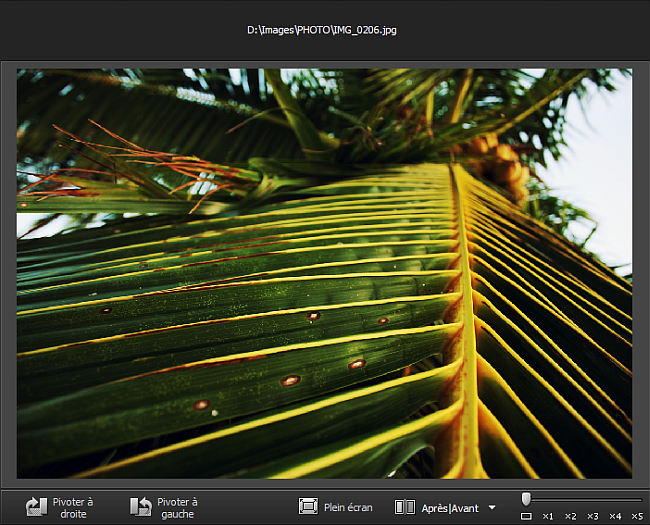The image size is (650, 525).
Task: Click the Pivoter à droite label
Action: click(73, 508)
